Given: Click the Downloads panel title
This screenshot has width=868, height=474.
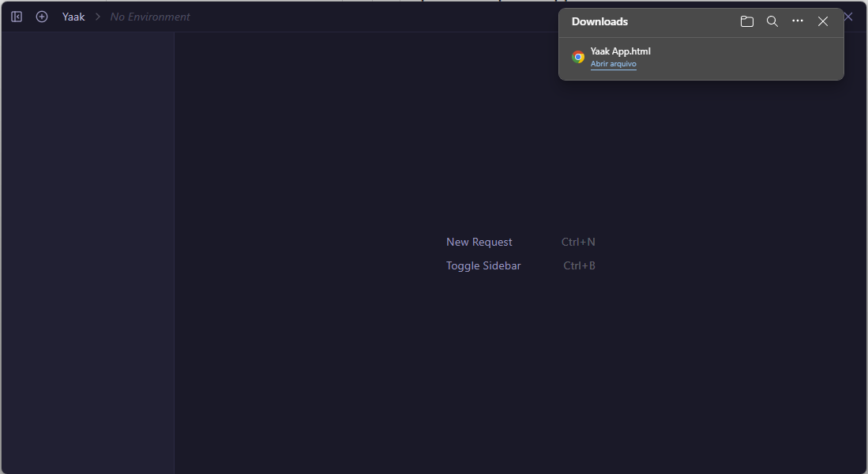Looking at the screenshot, I should pos(599,21).
